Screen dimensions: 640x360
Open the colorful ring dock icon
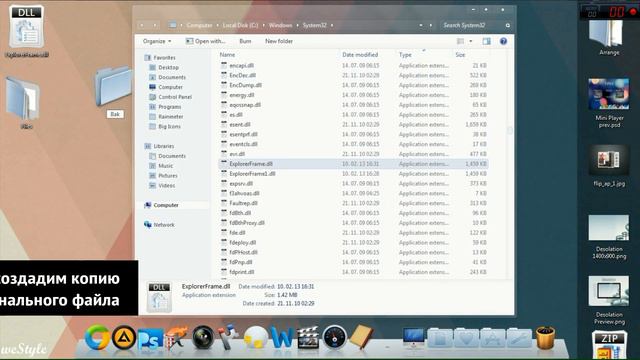(97, 338)
